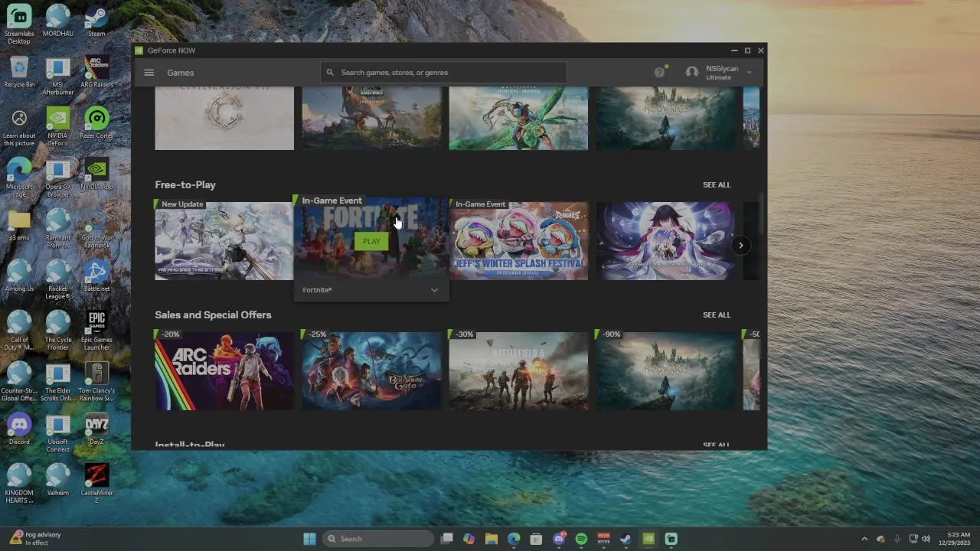Open the NSGlycan account dropdown arrow
Image resolution: width=980 pixels, height=551 pixels.
(x=749, y=73)
